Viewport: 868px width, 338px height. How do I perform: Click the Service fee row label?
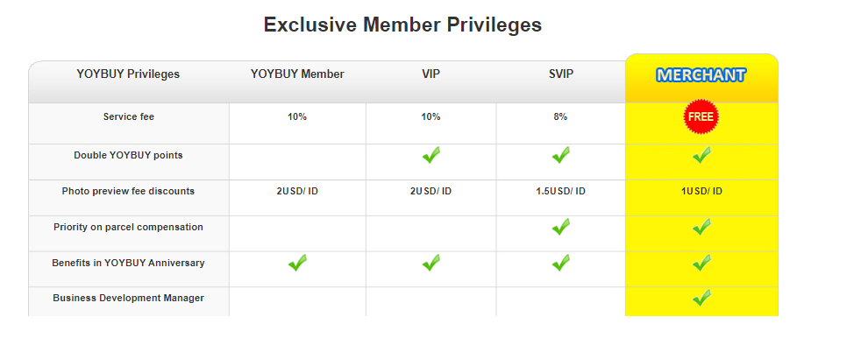pyautogui.click(x=128, y=116)
